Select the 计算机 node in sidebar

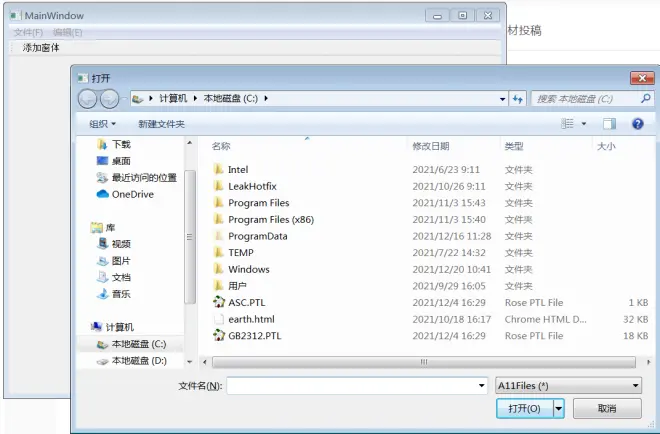pos(112,327)
